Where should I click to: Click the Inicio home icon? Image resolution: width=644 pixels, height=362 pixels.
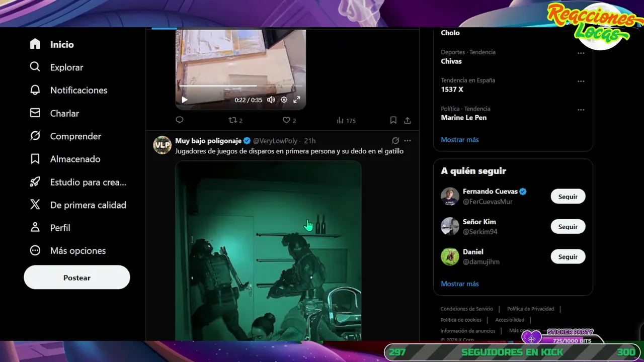coord(35,44)
